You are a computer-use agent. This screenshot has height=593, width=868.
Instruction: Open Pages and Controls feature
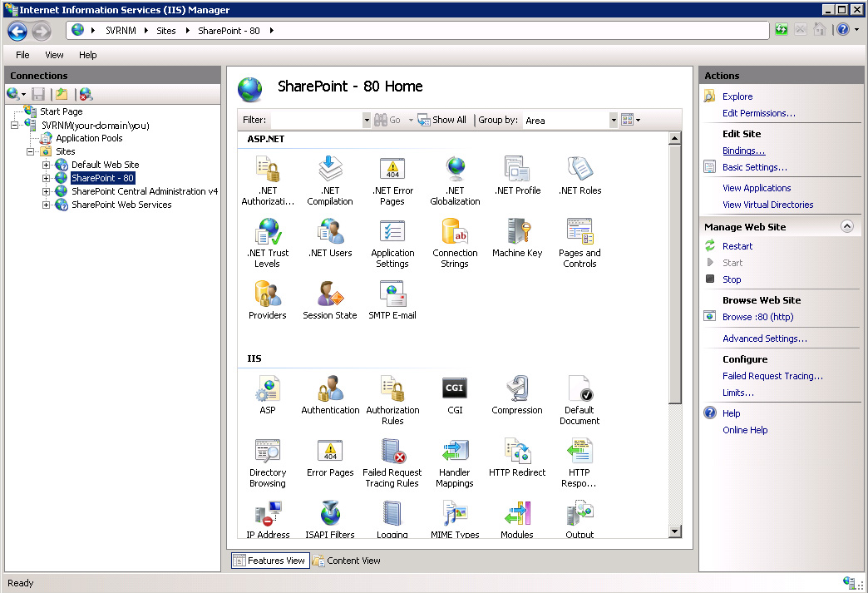[x=579, y=243]
